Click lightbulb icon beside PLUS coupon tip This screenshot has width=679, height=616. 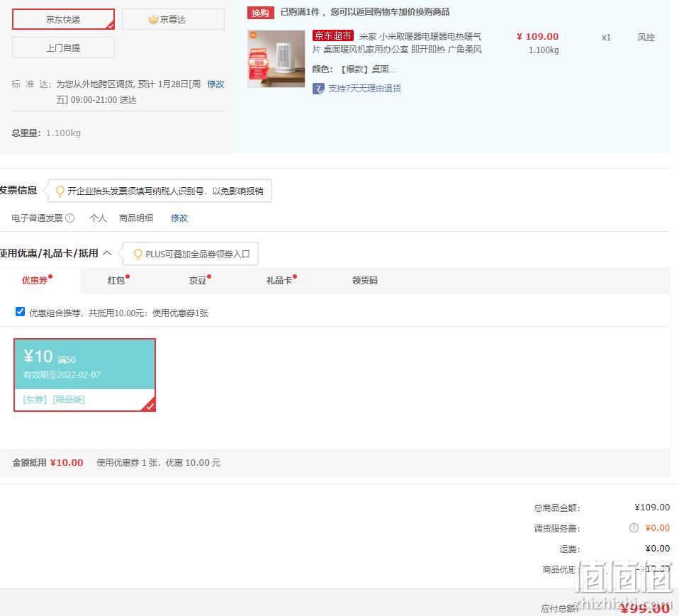pyautogui.click(x=138, y=254)
